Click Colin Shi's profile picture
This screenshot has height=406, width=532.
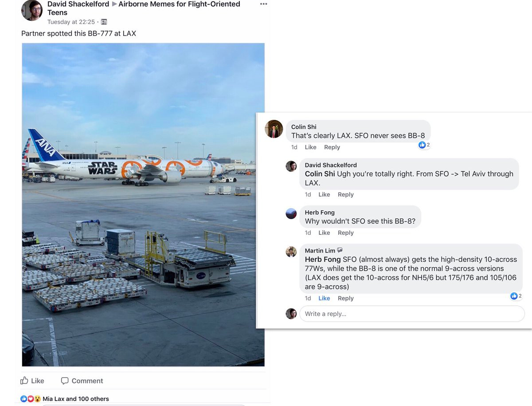coord(274,129)
